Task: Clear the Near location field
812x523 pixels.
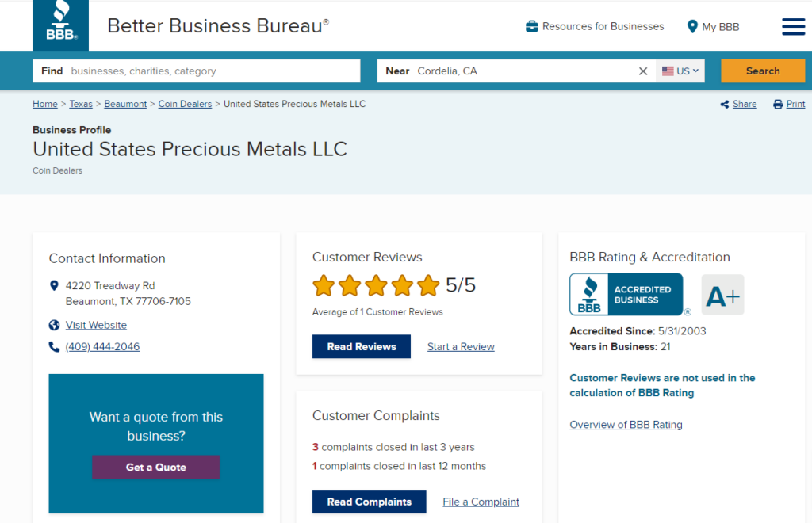Action: point(642,71)
